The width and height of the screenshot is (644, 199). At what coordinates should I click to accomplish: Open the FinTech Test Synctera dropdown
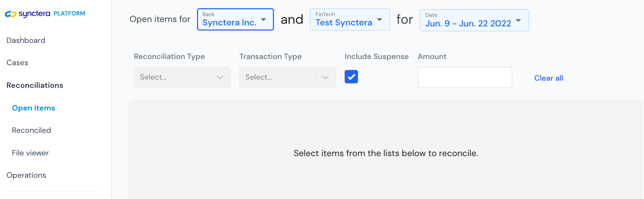click(x=344, y=20)
